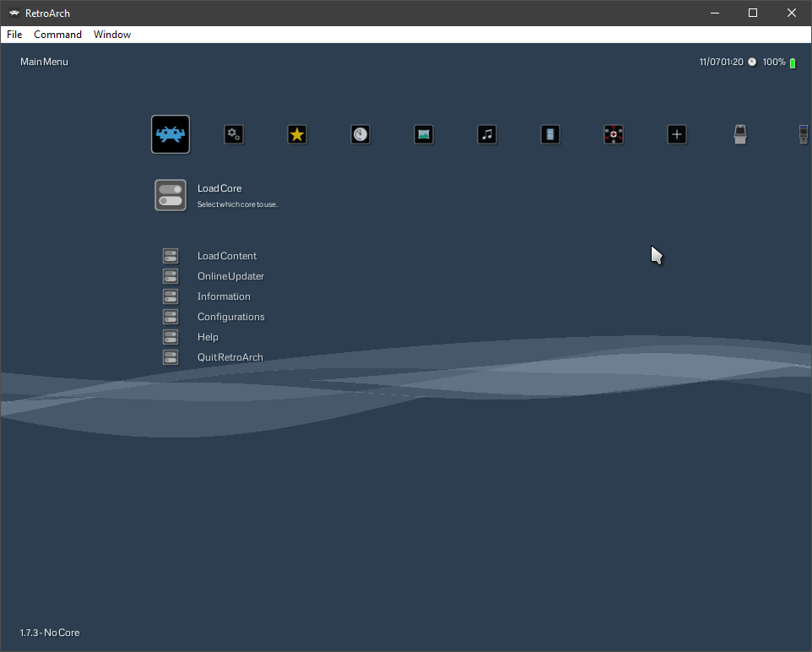This screenshot has height=652, width=812.
Task: Maximize the RetroArch window
Action: (x=753, y=13)
